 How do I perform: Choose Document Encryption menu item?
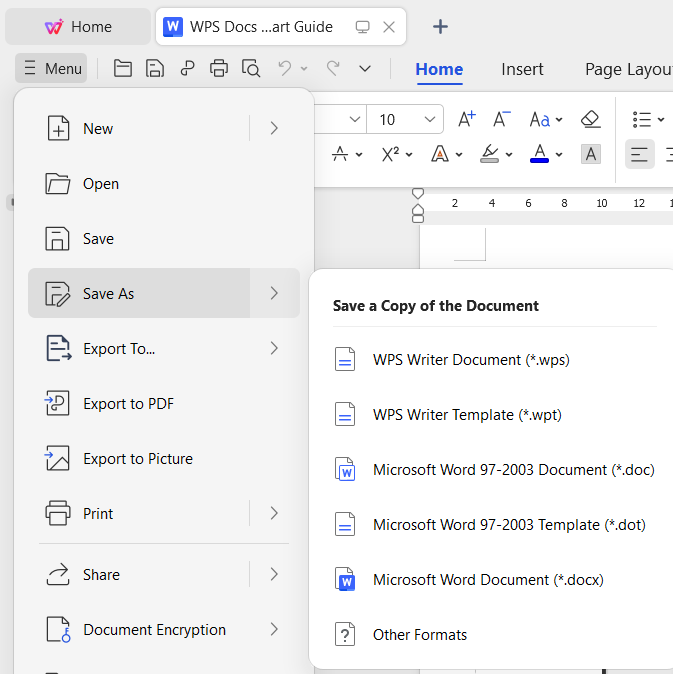tap(164, 629)
